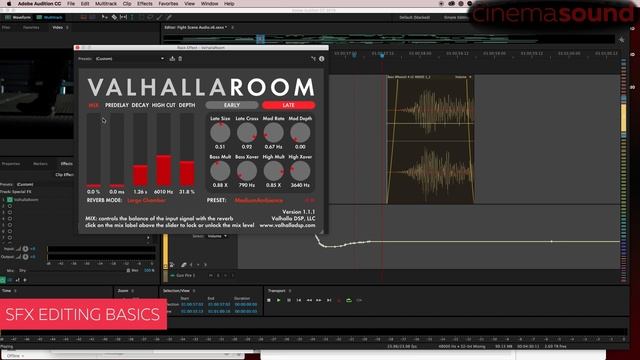The image size is (640, 360).
Task: Select the Time Selection tool in toolbar
Action: click(132, 18)
